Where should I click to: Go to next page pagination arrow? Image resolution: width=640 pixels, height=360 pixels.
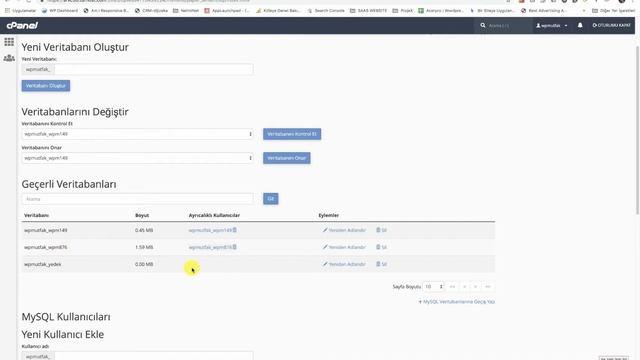click(x=476, y=287)
